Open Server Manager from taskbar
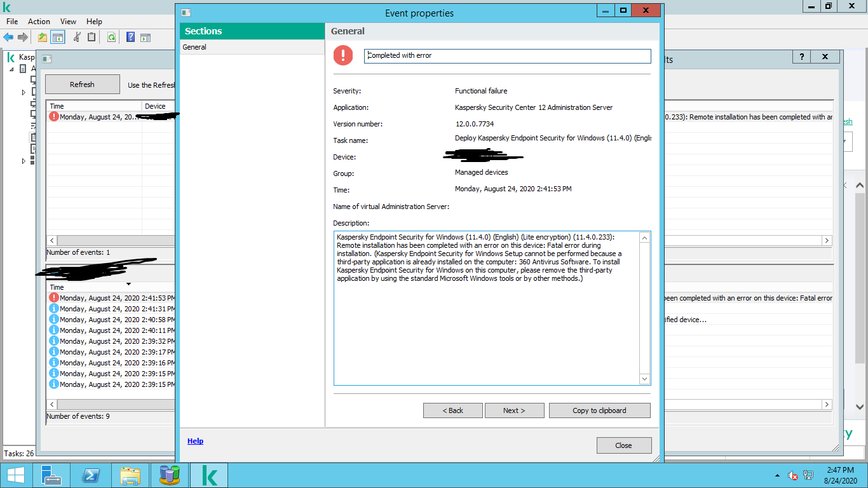Viewport: 868px width, 488px height. [51, 475]
